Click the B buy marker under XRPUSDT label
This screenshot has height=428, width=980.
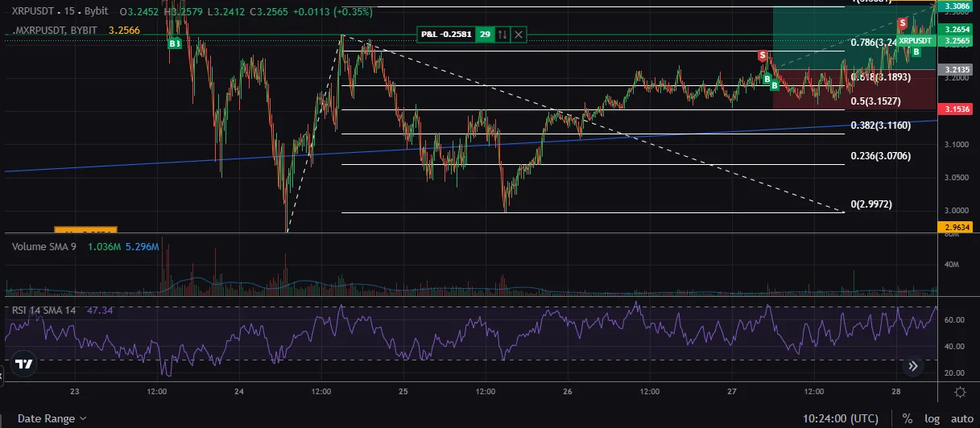click(x=916, y=52)
